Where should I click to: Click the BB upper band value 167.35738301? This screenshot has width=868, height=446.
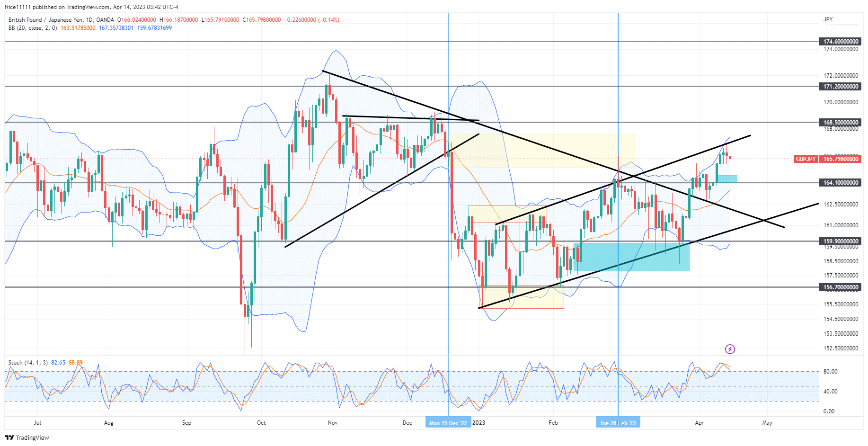pyautogui.click(x=116, y=28)
